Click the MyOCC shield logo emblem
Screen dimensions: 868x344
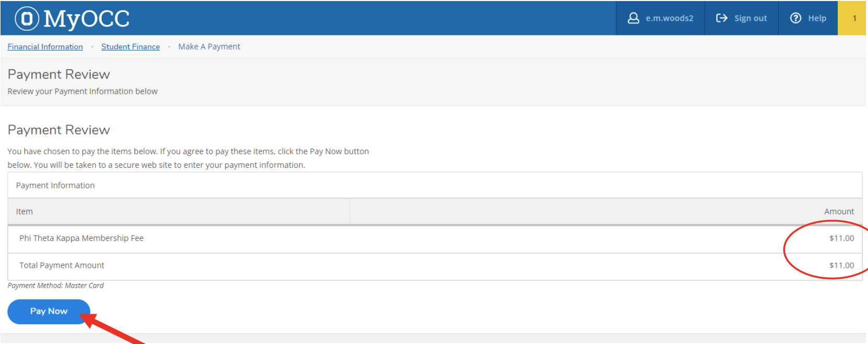27,19
